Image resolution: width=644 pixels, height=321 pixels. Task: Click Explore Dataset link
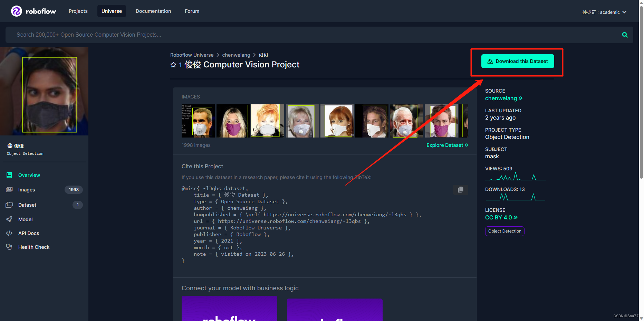tap(447, 145)
